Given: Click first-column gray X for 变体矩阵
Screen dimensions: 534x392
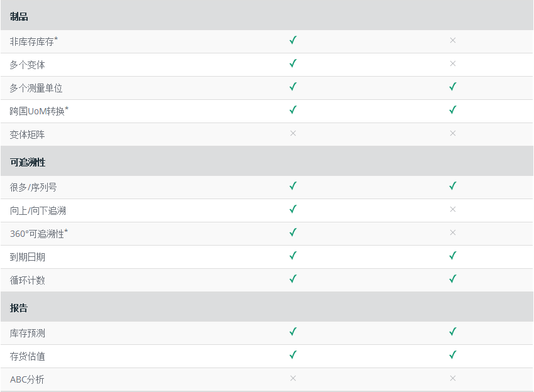Looking at the screenshot, I should click(x=293, y=133).
